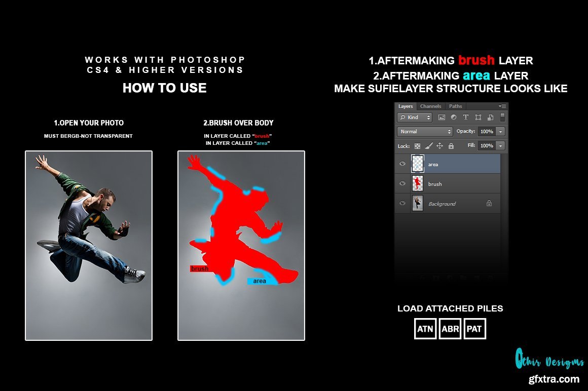Open the Layers panel flyout menu

coord(502,106)
